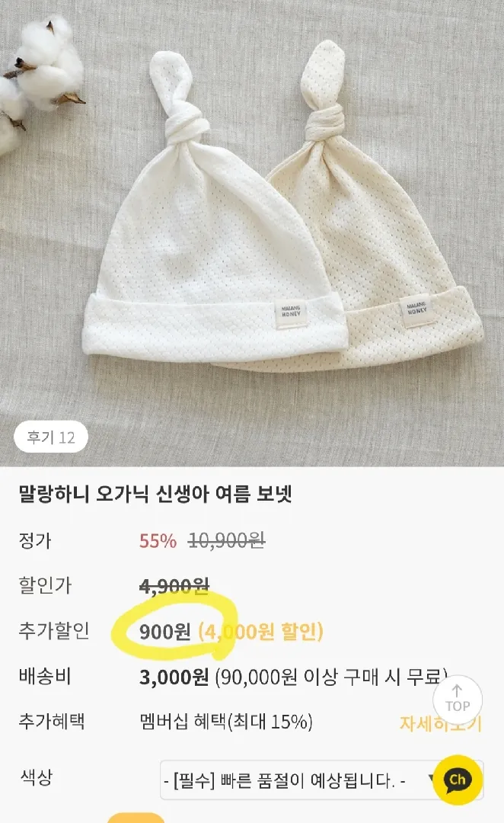The height and width of the screenshot is (823, 504).
Task: Tap 멤버십 혜택(최대 15%) benefit text
Action: [226, 722]
